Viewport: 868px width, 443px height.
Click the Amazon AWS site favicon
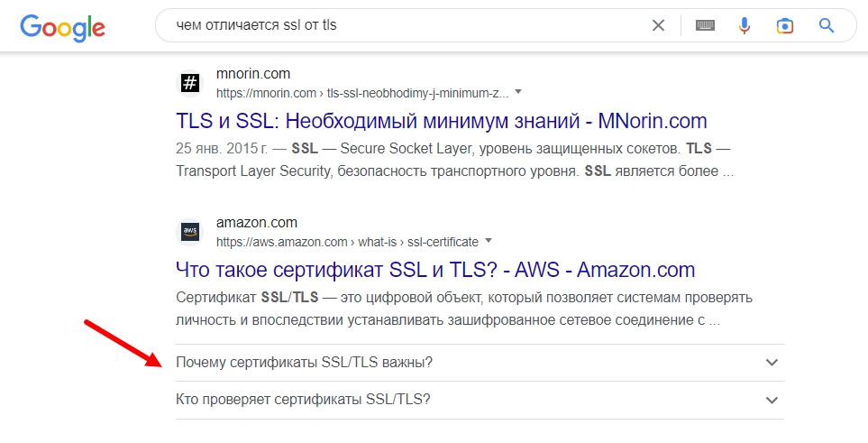[x=190, y=232]
